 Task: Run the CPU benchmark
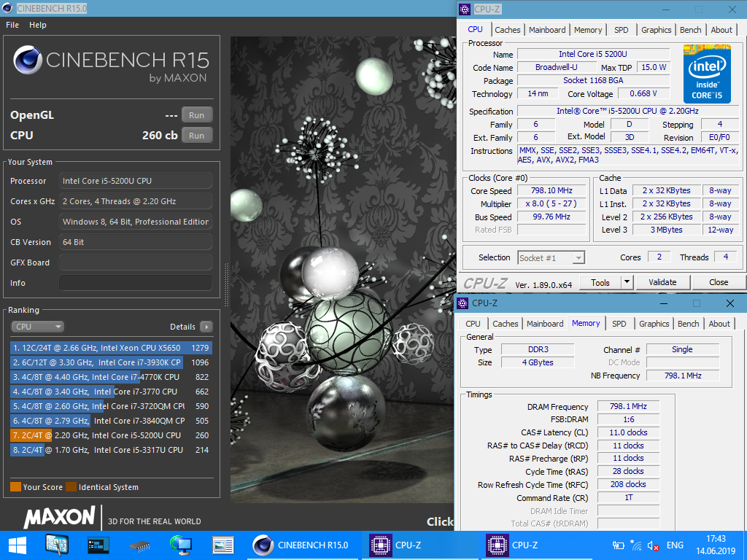point(197,135)
